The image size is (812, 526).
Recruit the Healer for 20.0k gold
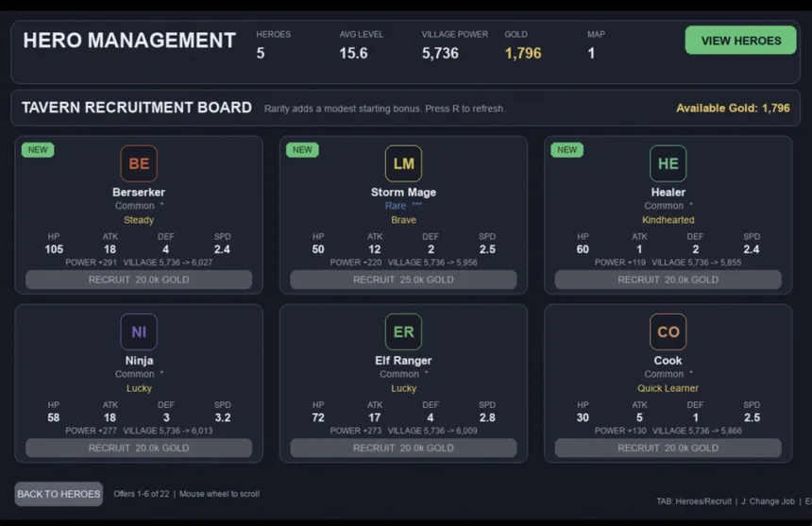(668, 280)
